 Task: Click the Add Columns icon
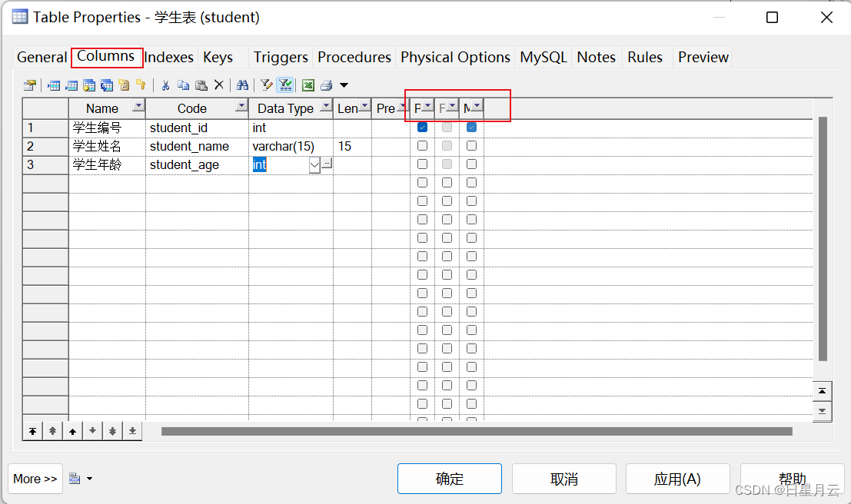(x=89, y=85)
